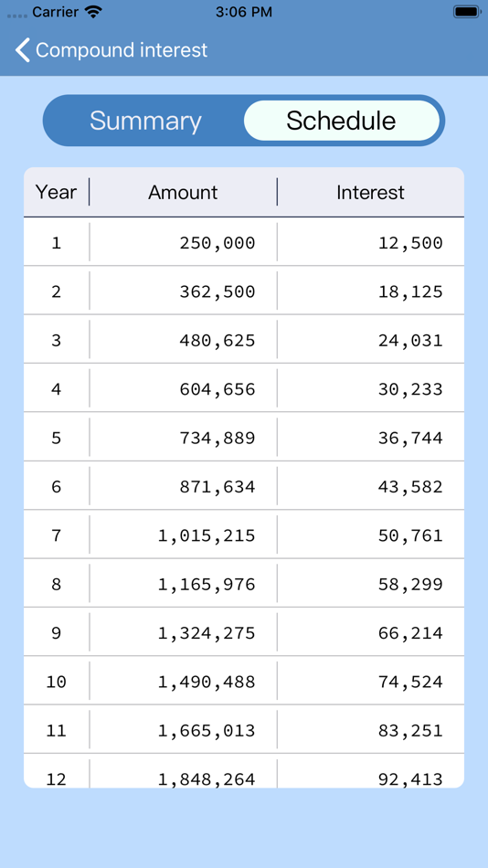Click the Amount column header
The width and height of the screenshot is (488, 868).
(x=183, y=192)
